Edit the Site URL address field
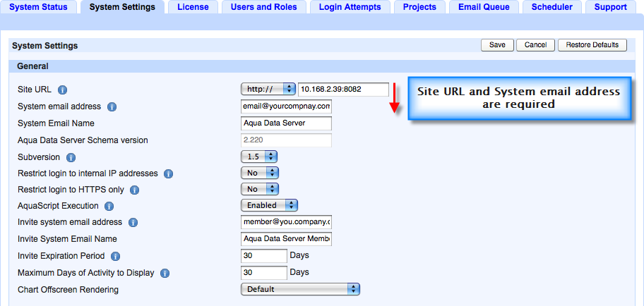 tap(343, 89)
